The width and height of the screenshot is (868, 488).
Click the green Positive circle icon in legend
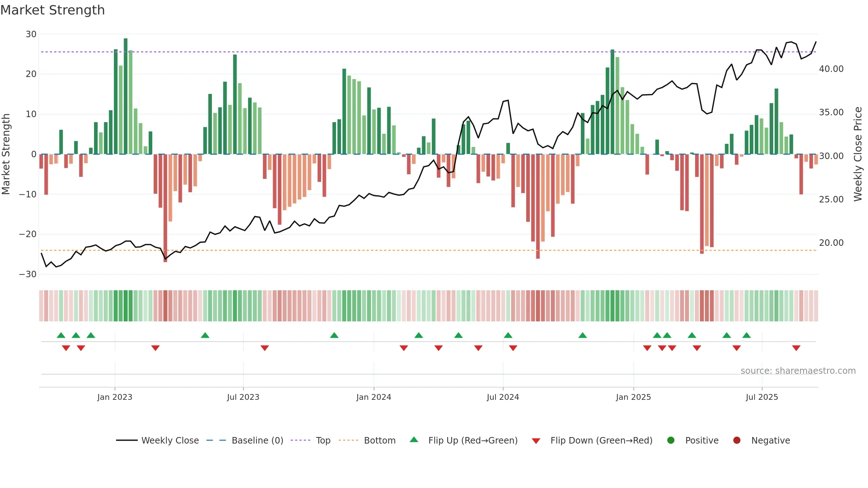pyautogui.click(x=671, y=440)
